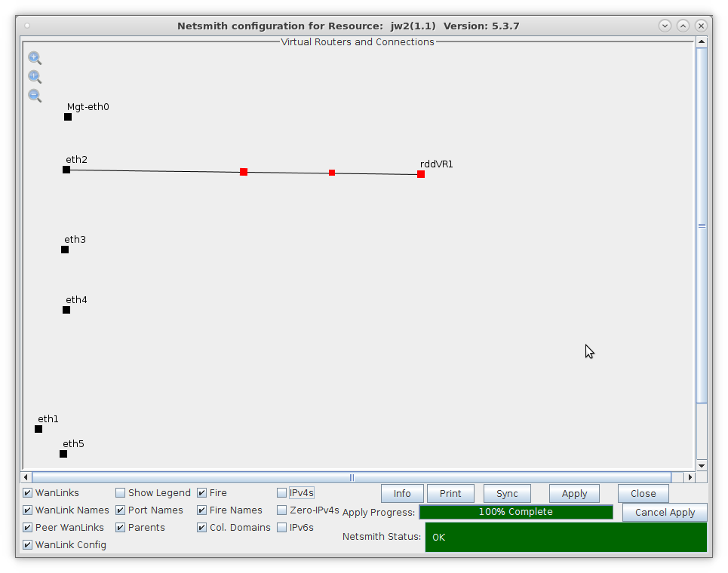728x573 pixels.
Task: Click the zoom in magnifier icon
Action: [x=34, y=58]
